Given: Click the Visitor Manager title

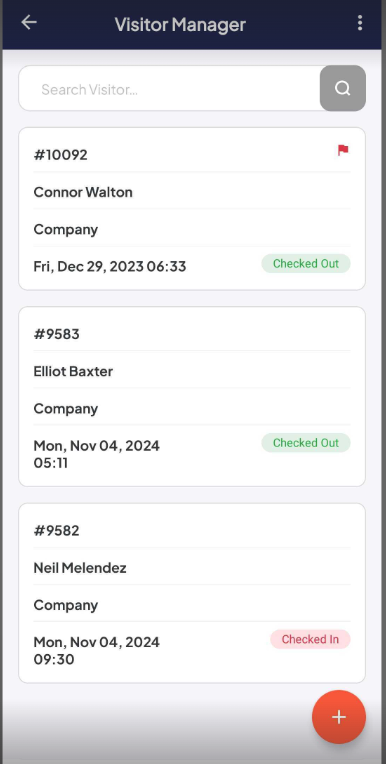Looking at the screenshot, I should click(x=180, y=24).
